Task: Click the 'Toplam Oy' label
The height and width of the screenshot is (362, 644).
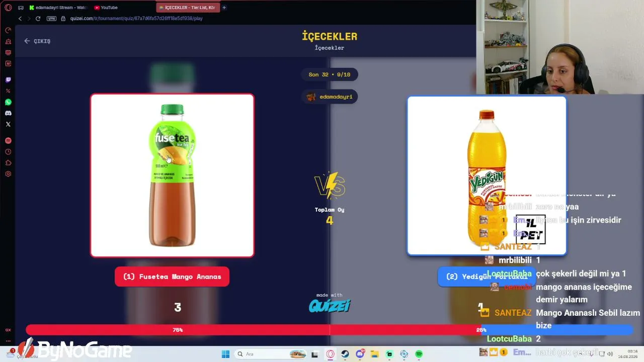Action: point(330,210)
